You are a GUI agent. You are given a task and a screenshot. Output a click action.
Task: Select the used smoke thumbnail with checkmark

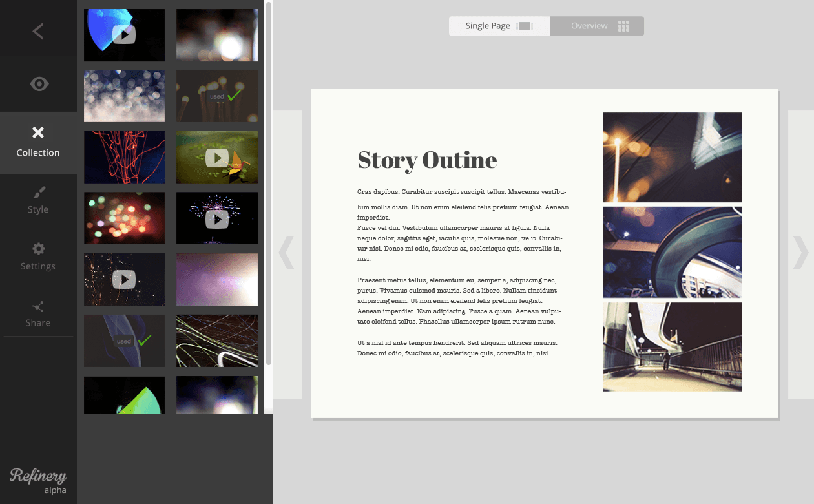(124, 341)
